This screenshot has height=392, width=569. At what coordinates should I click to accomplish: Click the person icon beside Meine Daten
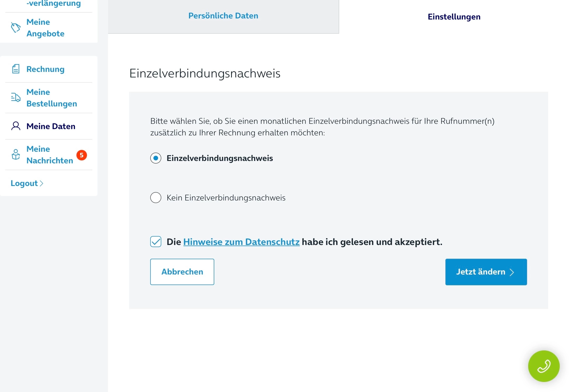(16, 126)
